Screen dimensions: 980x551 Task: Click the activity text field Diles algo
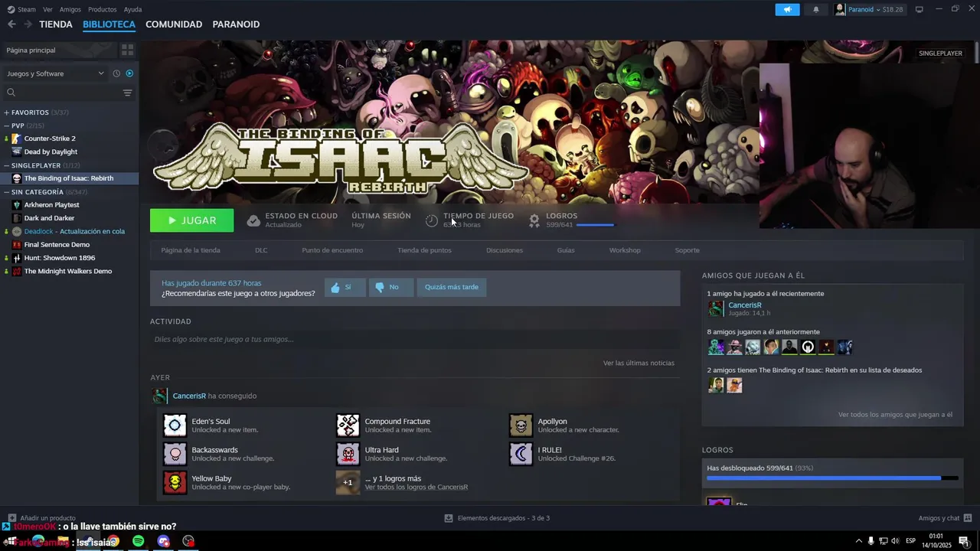tap(413, 339)
